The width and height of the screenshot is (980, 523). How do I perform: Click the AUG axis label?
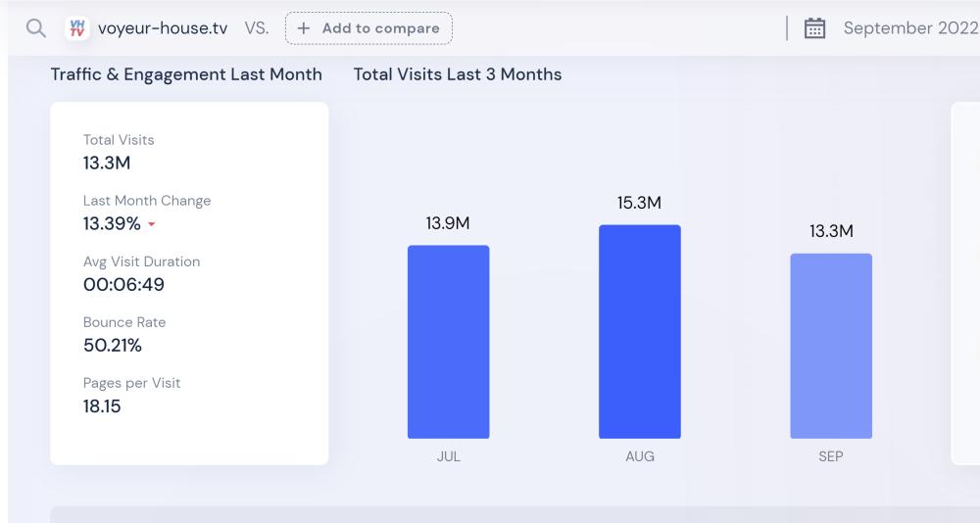(x=639, y=457)
